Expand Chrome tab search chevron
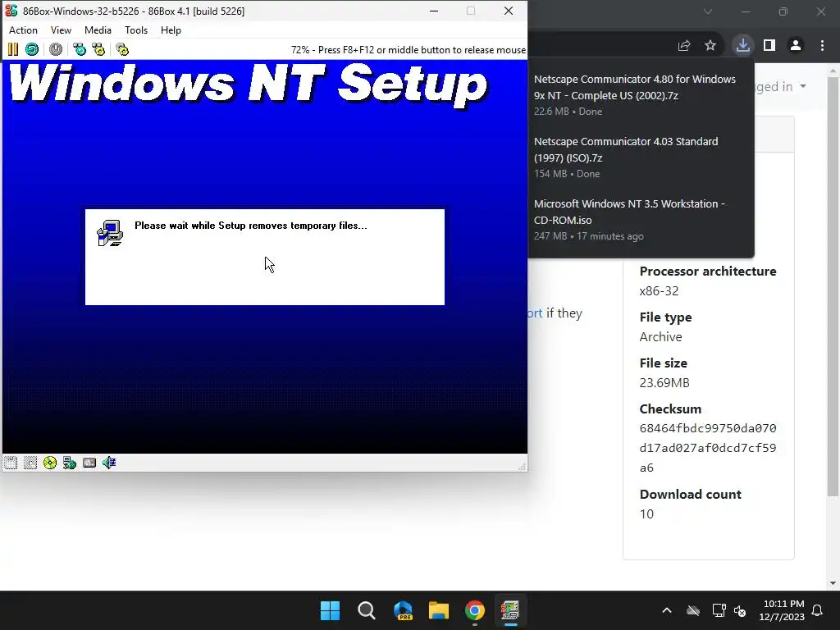The width and height of the screenshot is (840, 630). click(708, 11)
